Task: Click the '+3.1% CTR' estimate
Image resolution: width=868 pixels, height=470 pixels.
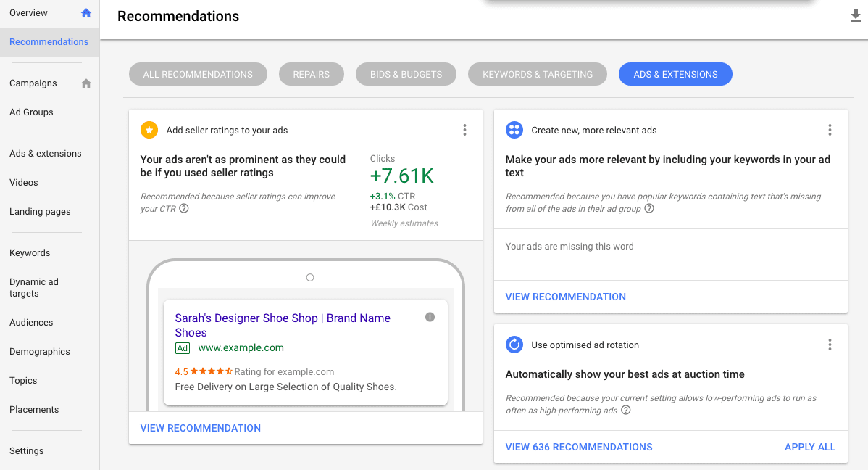Action: 393,197
